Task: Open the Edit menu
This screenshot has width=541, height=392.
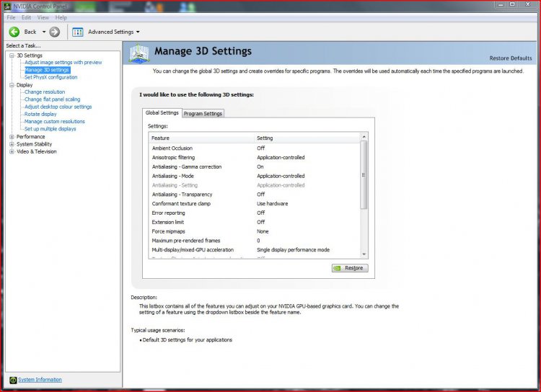Action: 26,17
